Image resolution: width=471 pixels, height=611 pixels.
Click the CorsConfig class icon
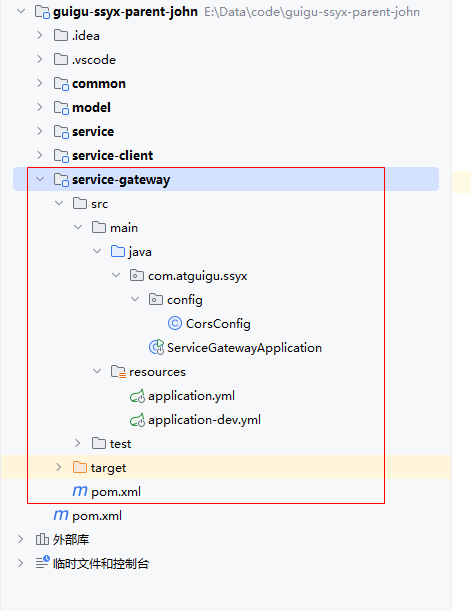tap(175, 323)
